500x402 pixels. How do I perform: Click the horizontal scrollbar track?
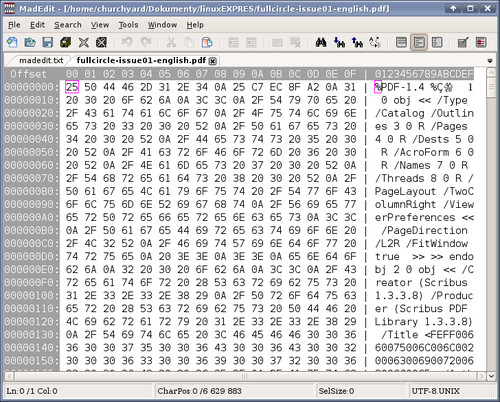245,376
